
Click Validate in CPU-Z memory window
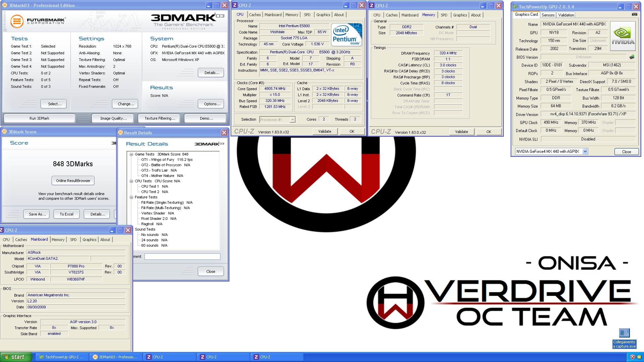461,132
